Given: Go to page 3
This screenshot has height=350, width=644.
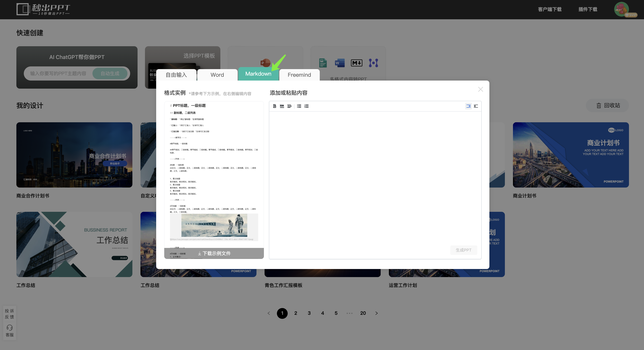Looking at the screenshot, I should tap(309, 313).
